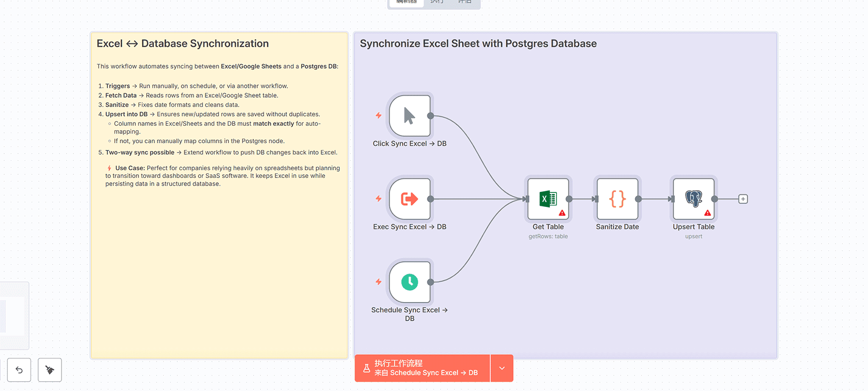Click lightning bolt beside Click Sync trigger

point(379,115)
